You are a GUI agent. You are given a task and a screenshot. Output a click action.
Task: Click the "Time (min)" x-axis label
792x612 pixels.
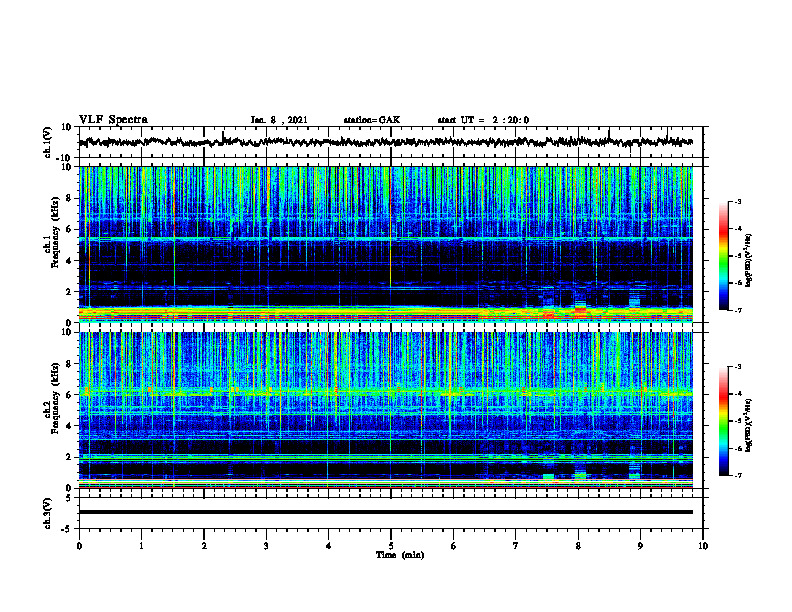pos(400,555)
